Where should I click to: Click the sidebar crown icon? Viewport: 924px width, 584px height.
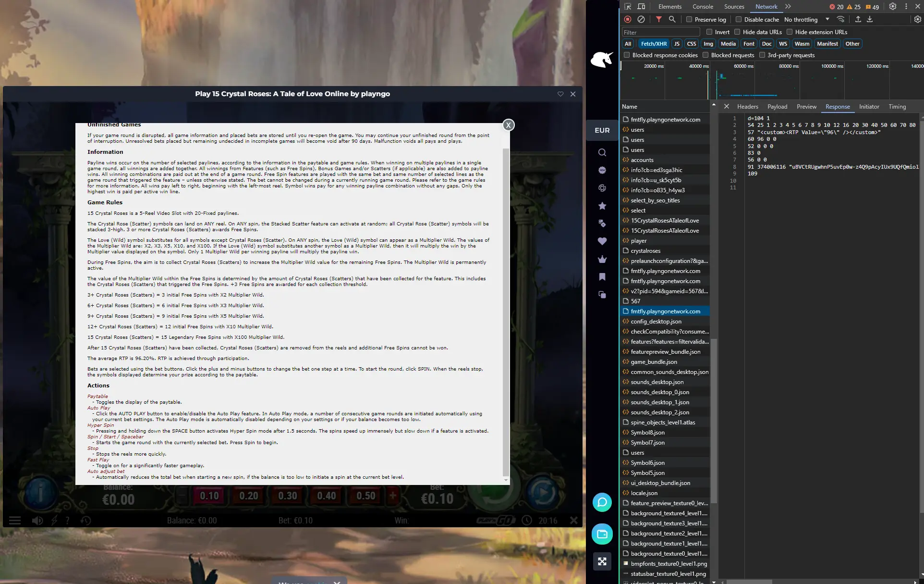602,259
